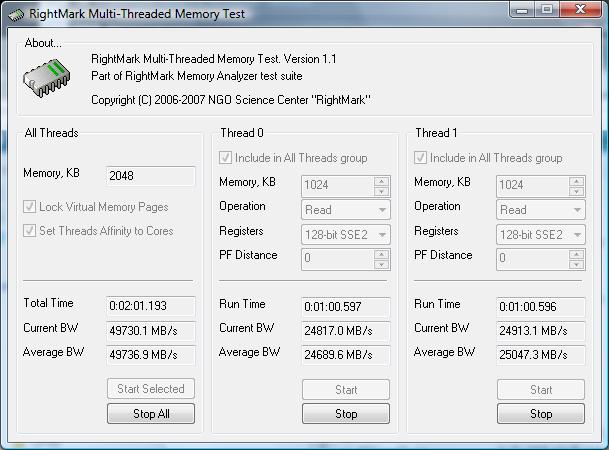Click Thread 1 Current BW 24913.1 MB/s
Image resolution: width=609 pixels, height=450 pixels.
541,331
